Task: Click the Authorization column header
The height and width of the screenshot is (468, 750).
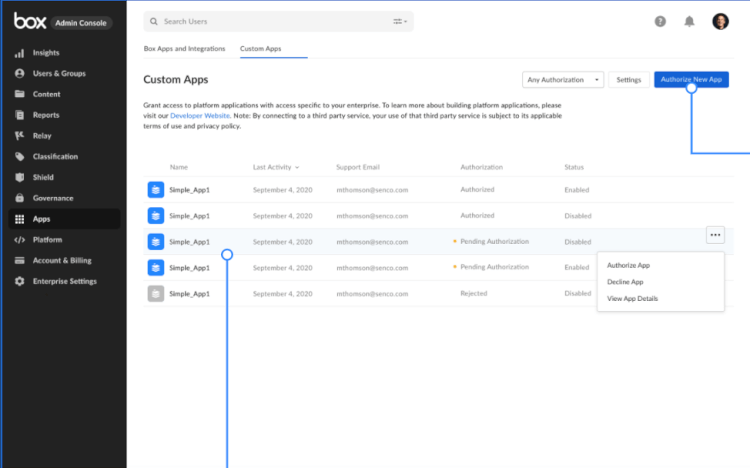Action: (481, 167)
